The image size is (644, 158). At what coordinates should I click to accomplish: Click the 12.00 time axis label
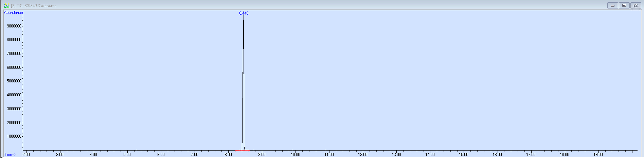(x=363, y=155)
